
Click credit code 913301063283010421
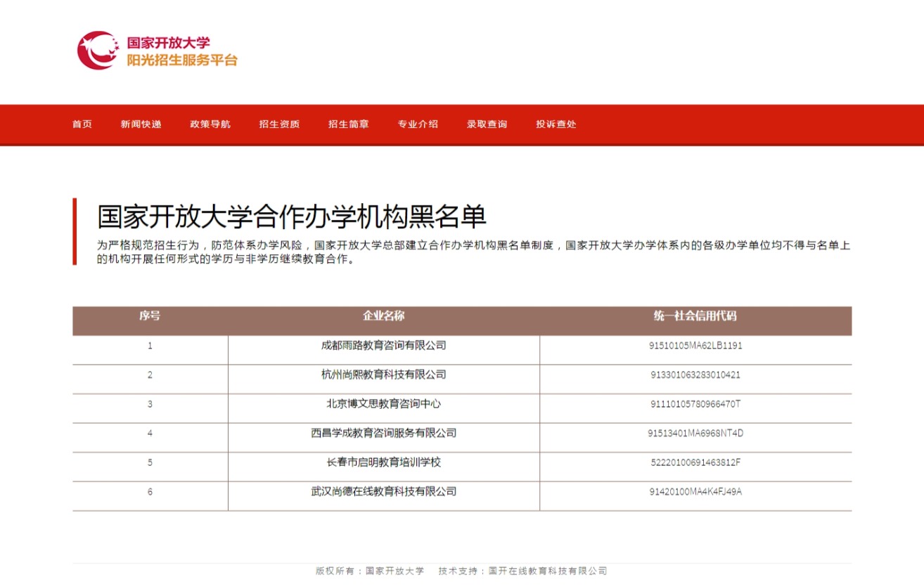[695, 375]
